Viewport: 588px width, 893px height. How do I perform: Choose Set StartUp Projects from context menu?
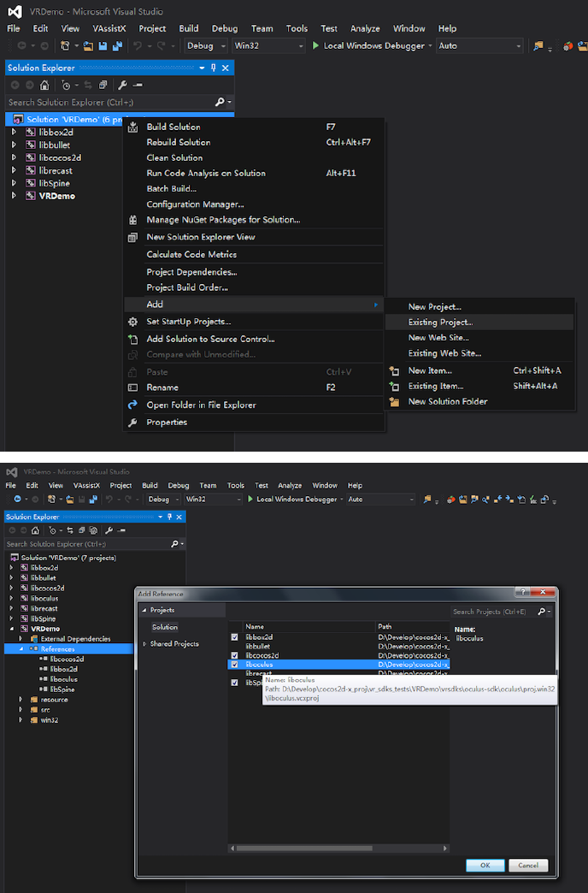[254, 322]
